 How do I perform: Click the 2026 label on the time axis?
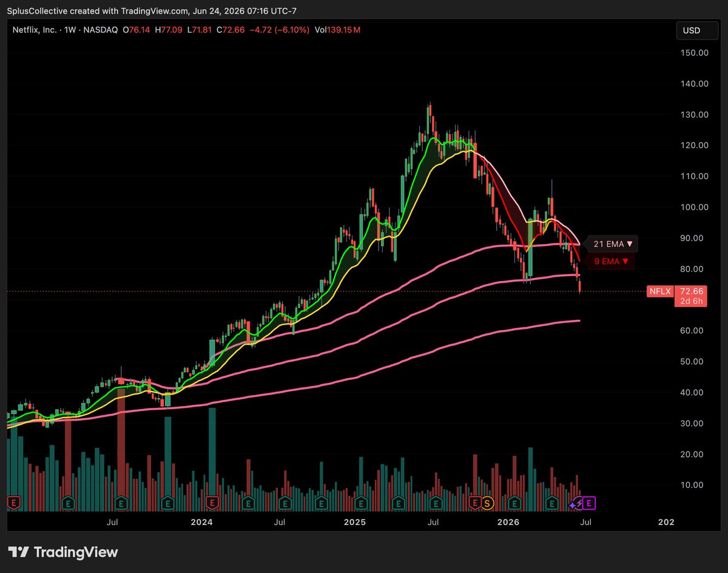point(508,522)
